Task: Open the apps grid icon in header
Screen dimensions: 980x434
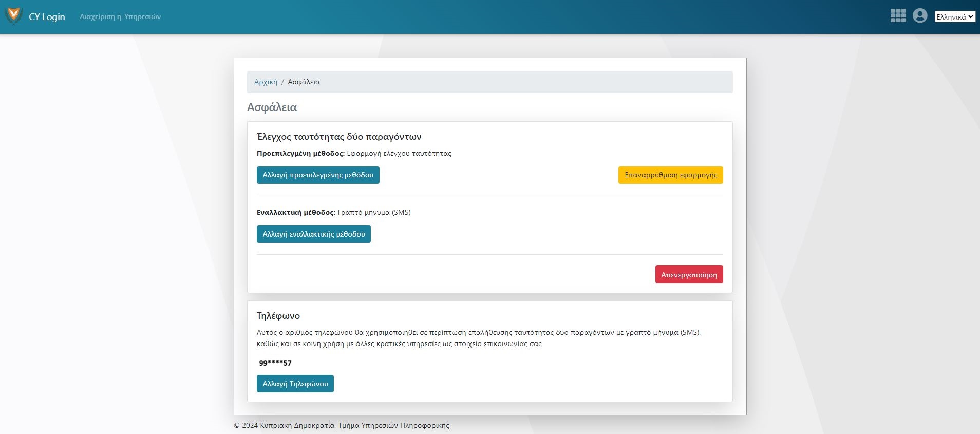Action: (x=898, y=16)
